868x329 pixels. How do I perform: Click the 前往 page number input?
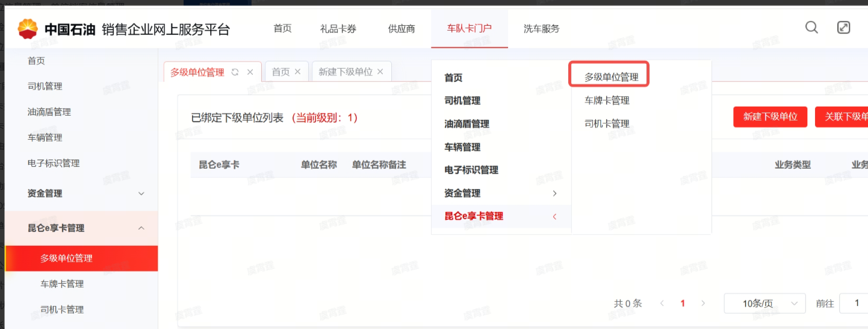(855, 303)
